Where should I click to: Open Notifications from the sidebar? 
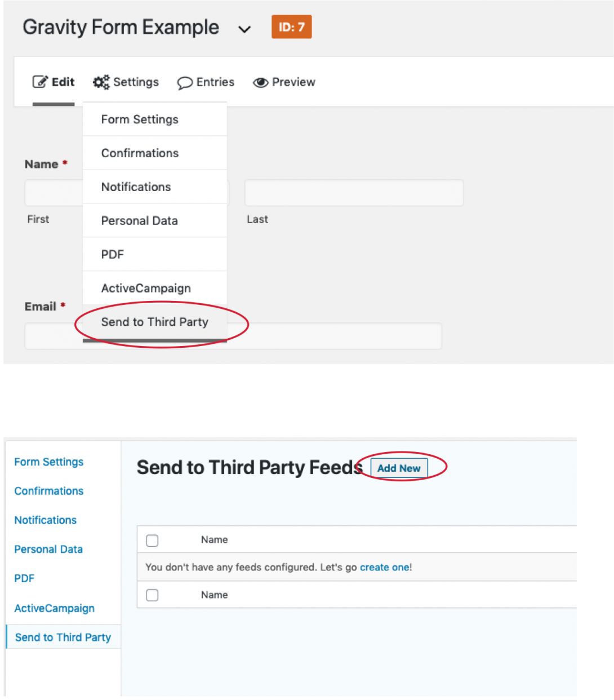45,520
